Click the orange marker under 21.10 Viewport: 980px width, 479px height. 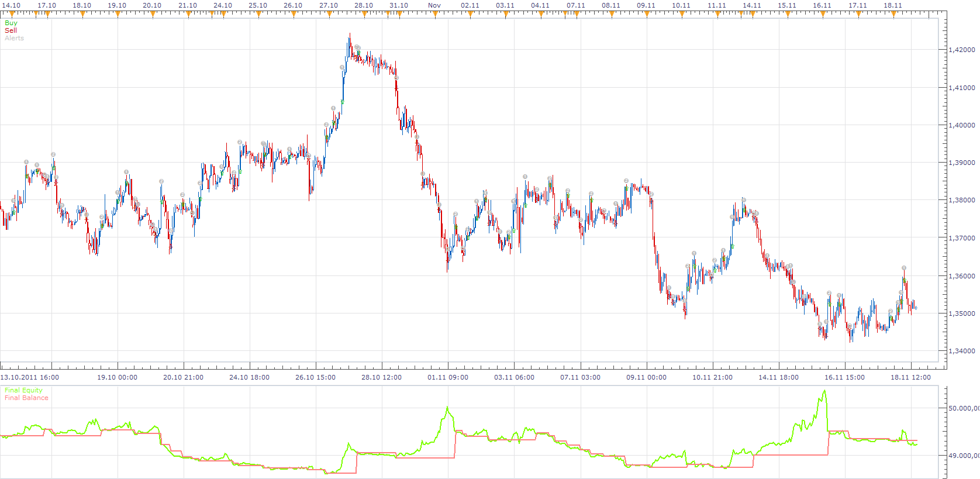point(188,14)
